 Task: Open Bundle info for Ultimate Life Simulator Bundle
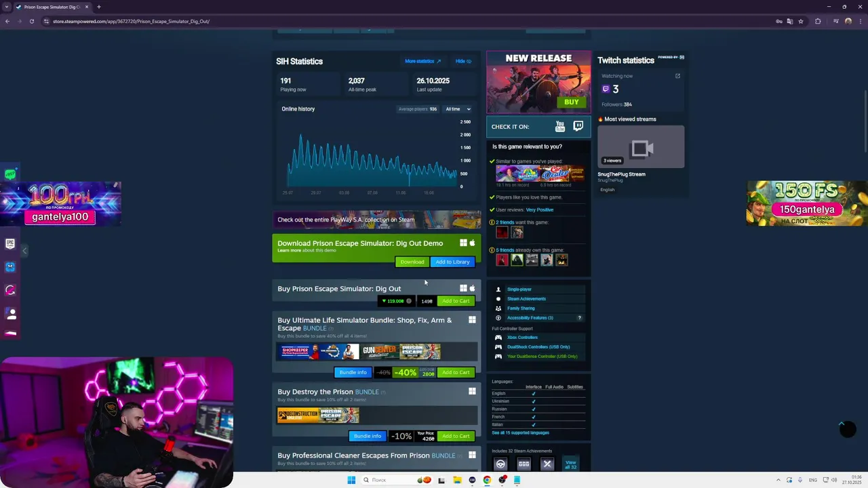click(353, 372)
